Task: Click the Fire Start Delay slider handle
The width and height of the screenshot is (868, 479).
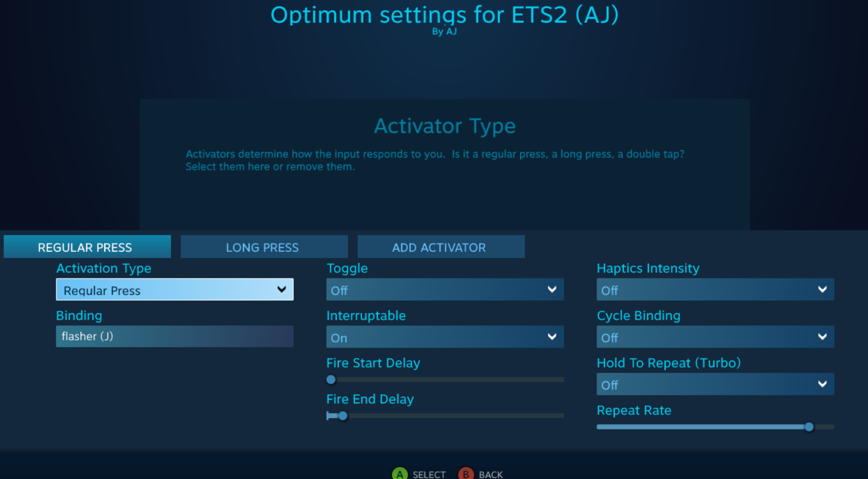Action: click(331, 380)
